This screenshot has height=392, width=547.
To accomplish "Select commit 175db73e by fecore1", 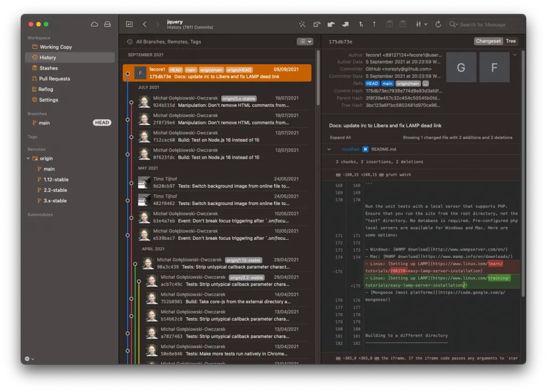I will point(217,73).
